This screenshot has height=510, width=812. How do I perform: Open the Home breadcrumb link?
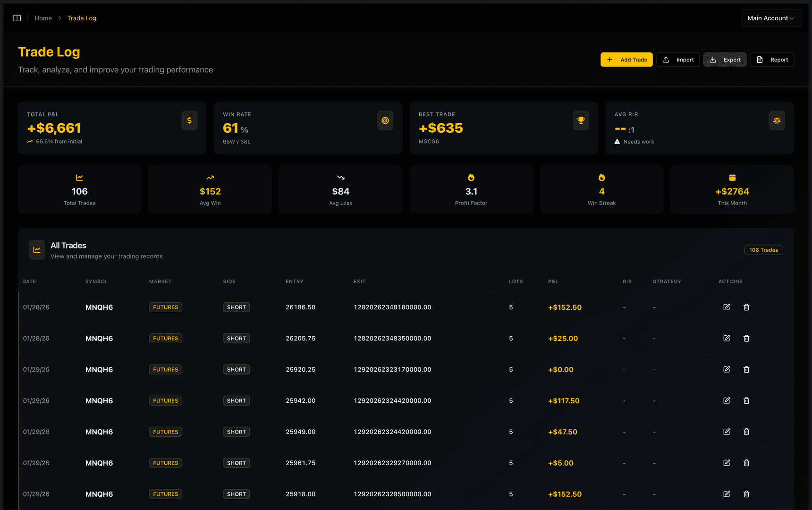click(43, 18)
